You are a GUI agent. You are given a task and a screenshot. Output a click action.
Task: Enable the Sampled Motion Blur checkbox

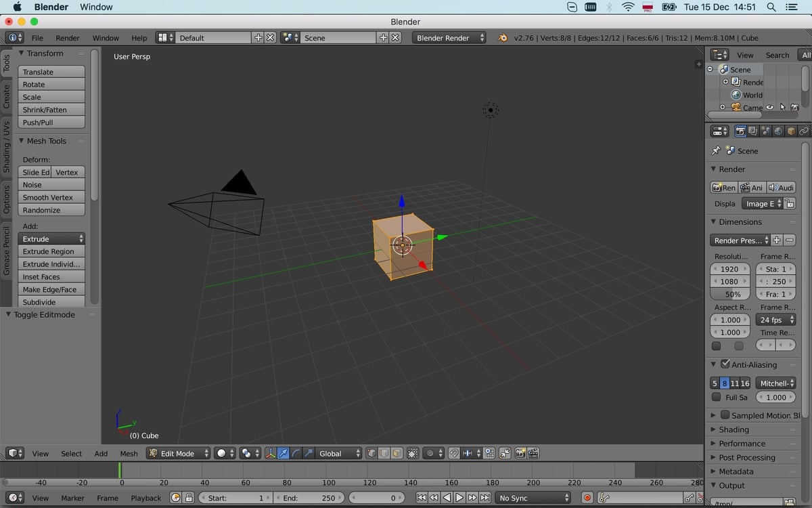(x=725, y=415)
